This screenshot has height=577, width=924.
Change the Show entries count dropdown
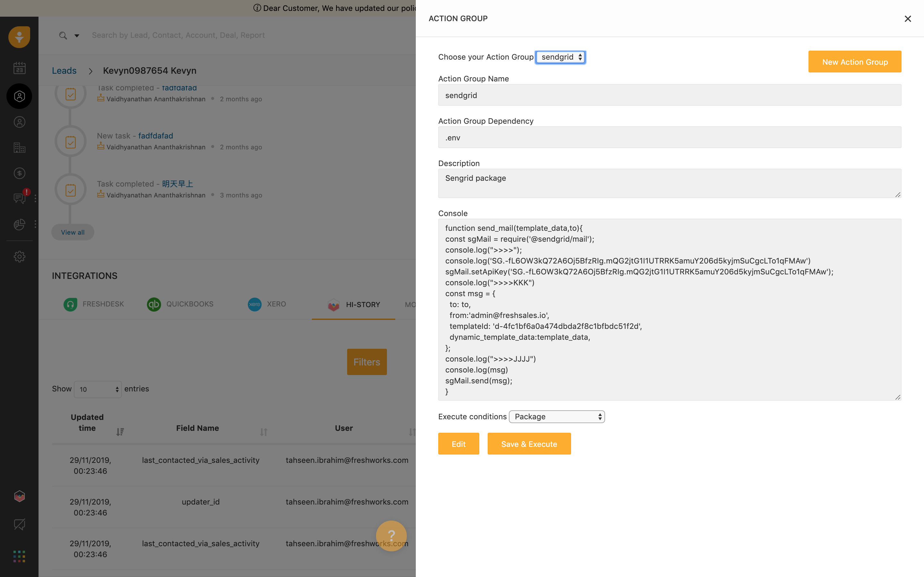click(x=98, y=389)
